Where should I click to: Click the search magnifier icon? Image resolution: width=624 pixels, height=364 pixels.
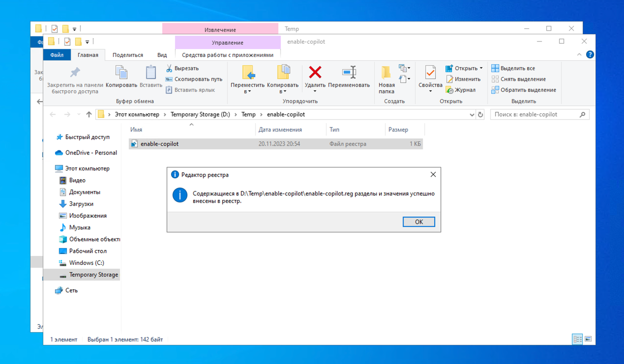click(582, 114)
